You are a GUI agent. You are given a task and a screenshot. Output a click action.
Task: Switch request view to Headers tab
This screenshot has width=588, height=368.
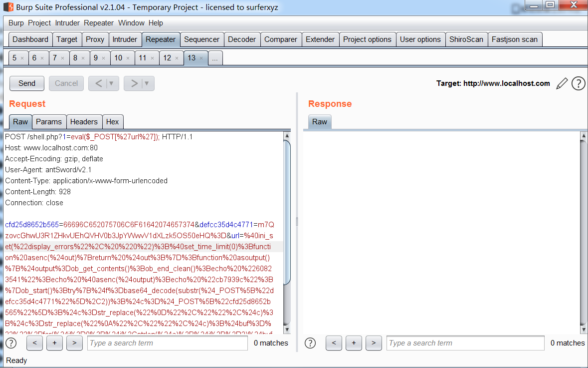point(84,122)
